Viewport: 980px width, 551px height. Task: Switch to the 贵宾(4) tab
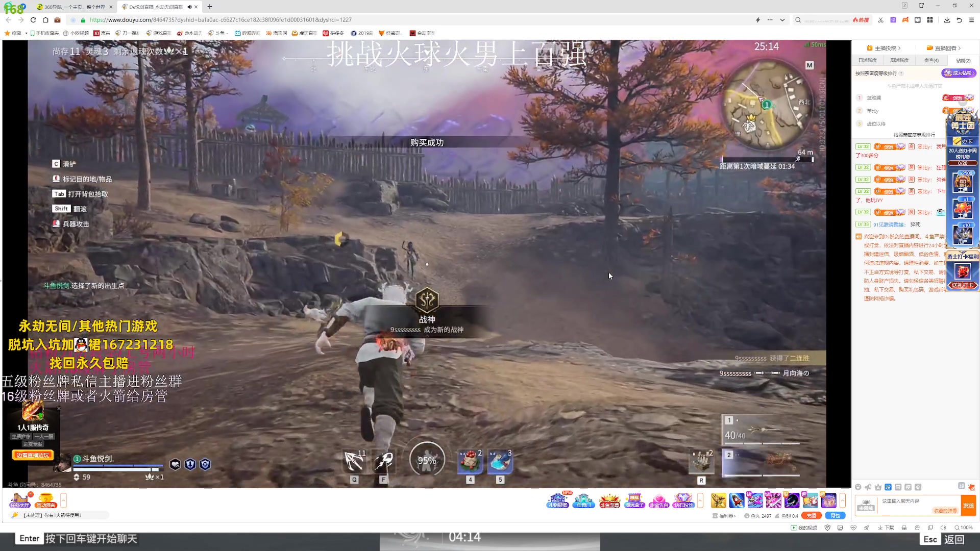pos(931,60)
